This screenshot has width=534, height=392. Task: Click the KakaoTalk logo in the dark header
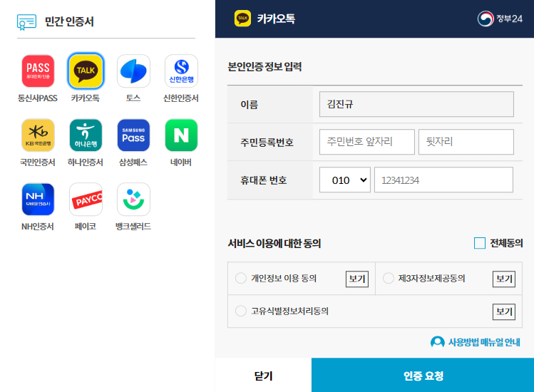pos(242,18)
